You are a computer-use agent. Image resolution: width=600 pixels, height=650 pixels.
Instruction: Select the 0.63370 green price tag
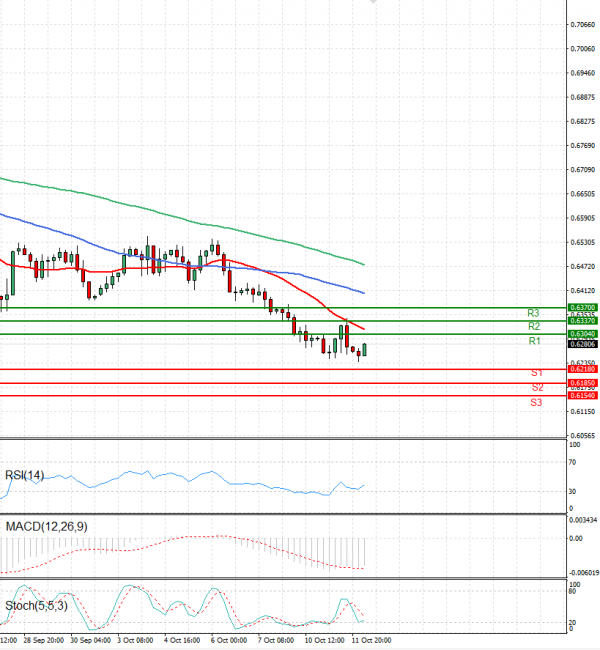(x=583, y=321)
